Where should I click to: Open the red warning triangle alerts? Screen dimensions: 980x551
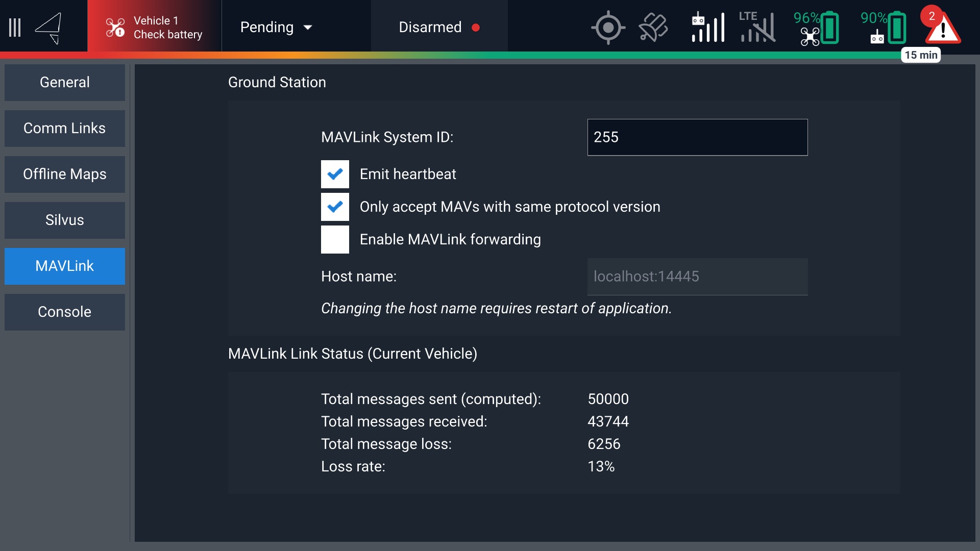coord(942,28)
